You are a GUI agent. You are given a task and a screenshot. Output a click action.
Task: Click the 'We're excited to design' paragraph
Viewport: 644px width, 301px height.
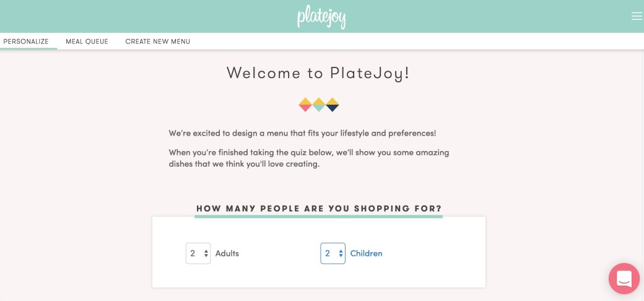(302, 133)
